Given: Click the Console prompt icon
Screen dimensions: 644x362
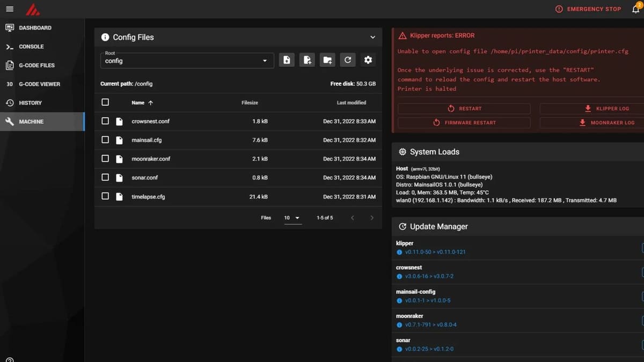Looking at the screenshot, I should click(x=10, y=47).
